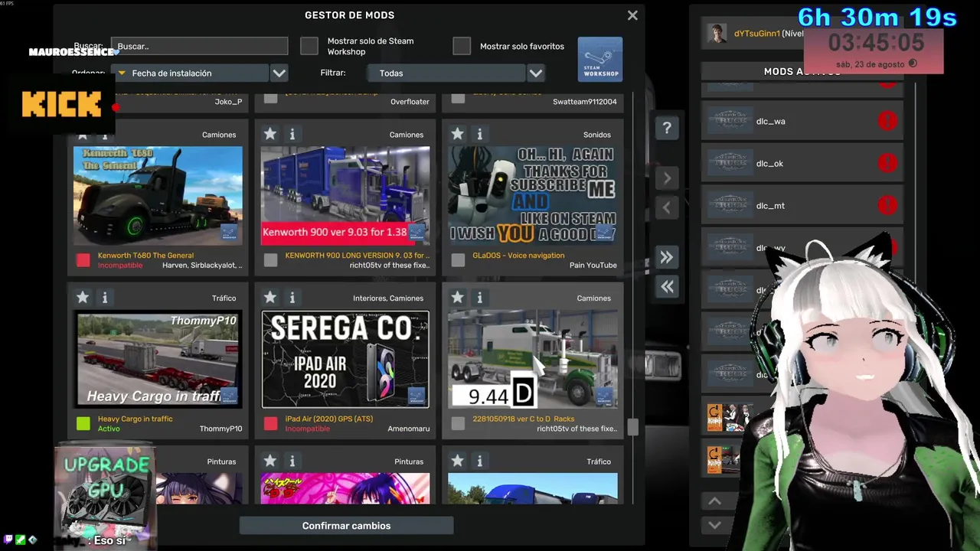Show info for KENWORTH 900 LONG VERSION
The image size is (980, 551).
292,134
